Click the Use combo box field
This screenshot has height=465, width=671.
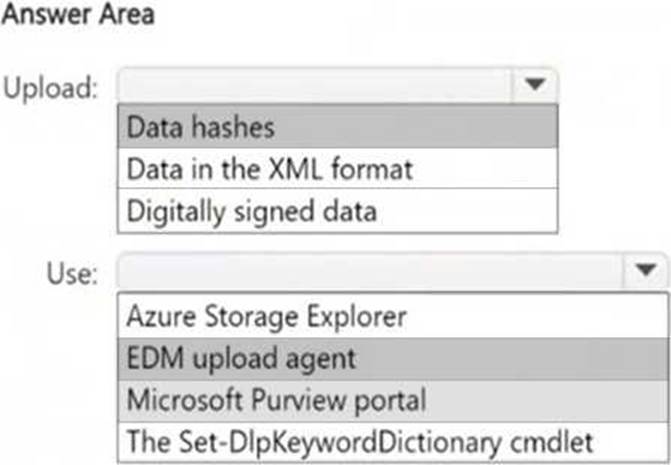click(x=370, y=270)
